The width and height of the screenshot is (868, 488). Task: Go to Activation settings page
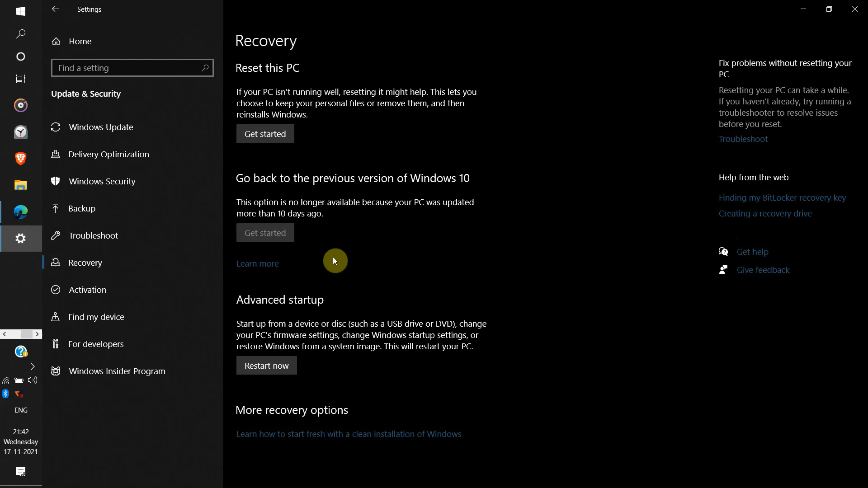click(87, 290)
